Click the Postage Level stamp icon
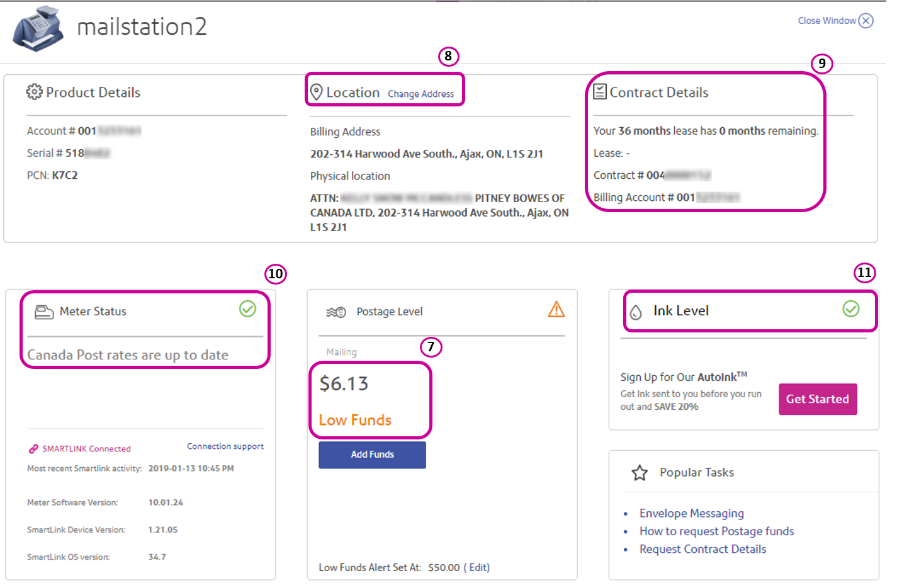897x588 pixels. (x=336, y=312)
